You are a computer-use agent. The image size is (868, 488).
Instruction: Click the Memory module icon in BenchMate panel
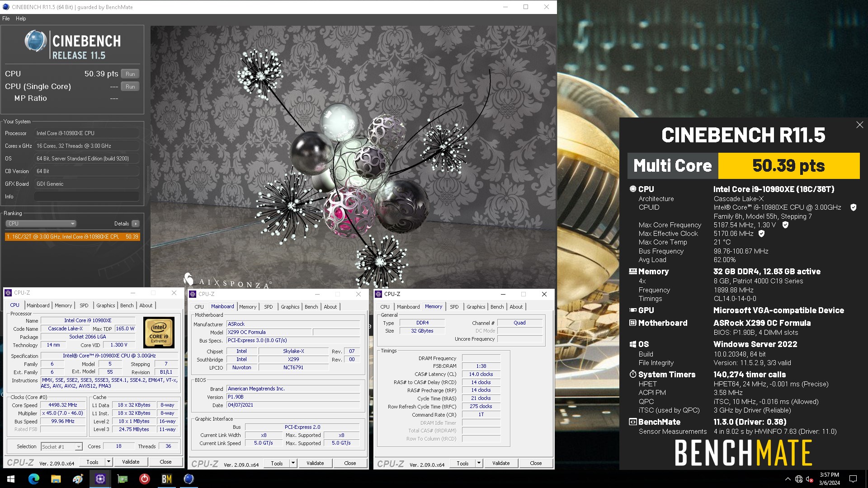633,272
